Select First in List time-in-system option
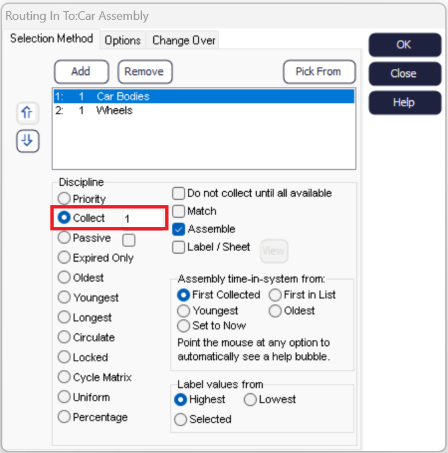The width and height of the screenshot is (448, 453). tap(275, 295)
